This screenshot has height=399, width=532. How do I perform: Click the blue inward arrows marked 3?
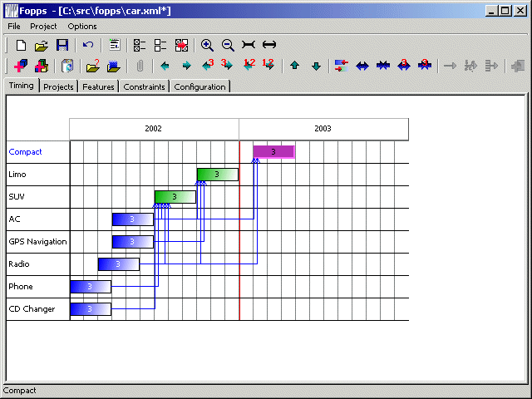(x=425, y=65)
